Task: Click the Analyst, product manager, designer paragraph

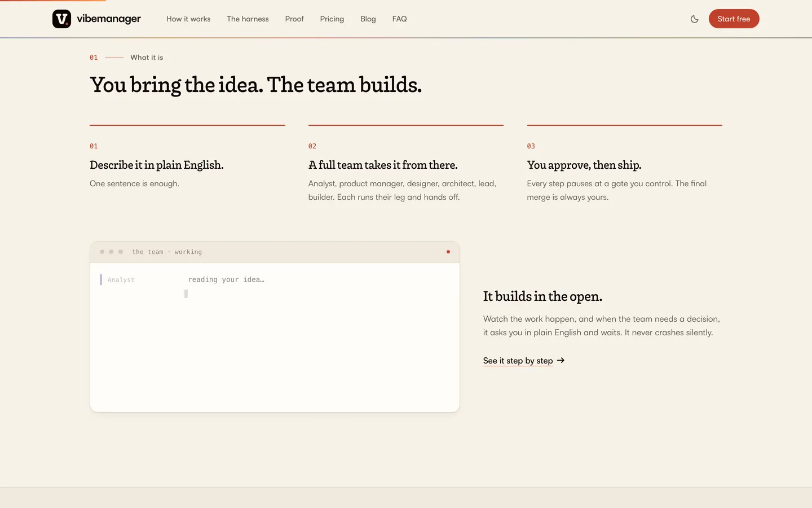Action: click(402, 190)
